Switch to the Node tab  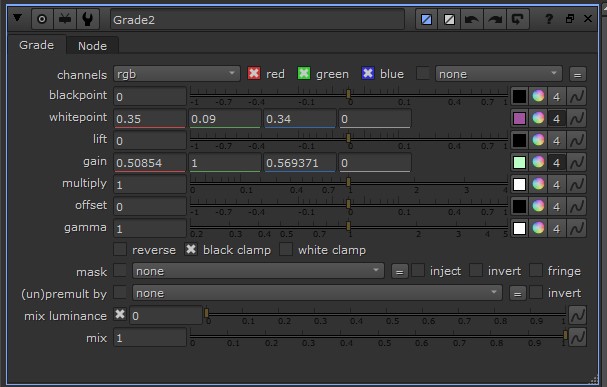[92, 46]
